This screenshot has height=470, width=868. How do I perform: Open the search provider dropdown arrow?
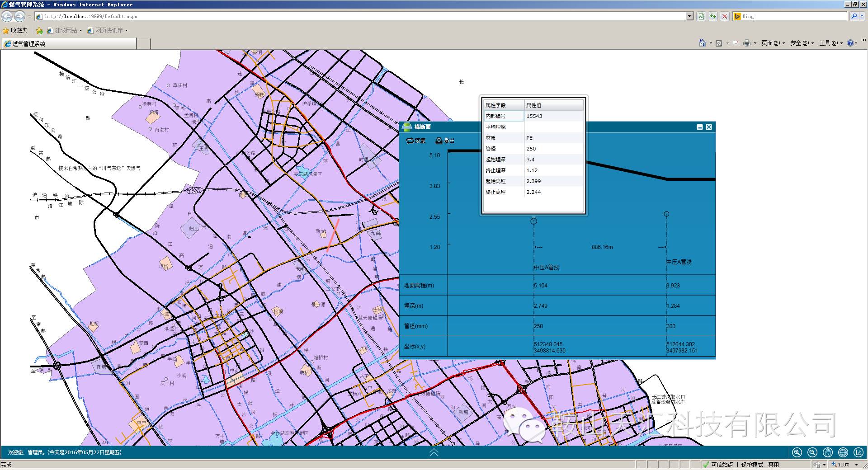click(862, 16)
